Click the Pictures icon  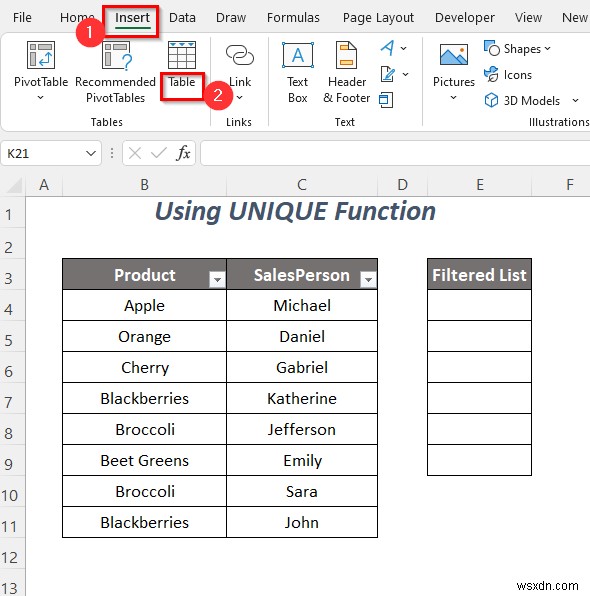click(x=454, y=55)
